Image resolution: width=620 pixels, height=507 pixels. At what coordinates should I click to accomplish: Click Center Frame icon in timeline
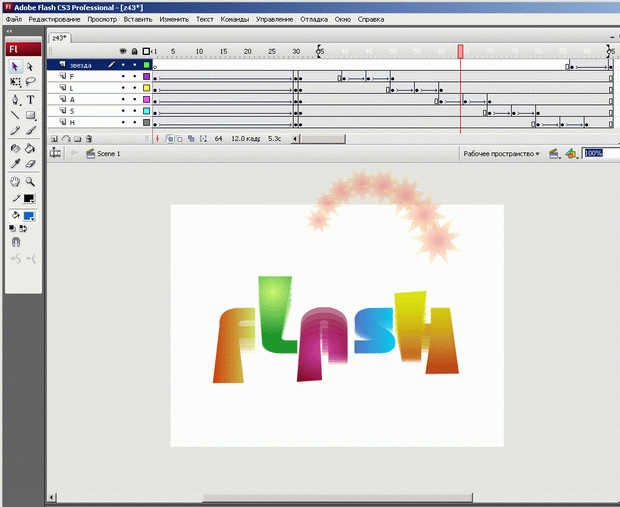pos(157,139)
